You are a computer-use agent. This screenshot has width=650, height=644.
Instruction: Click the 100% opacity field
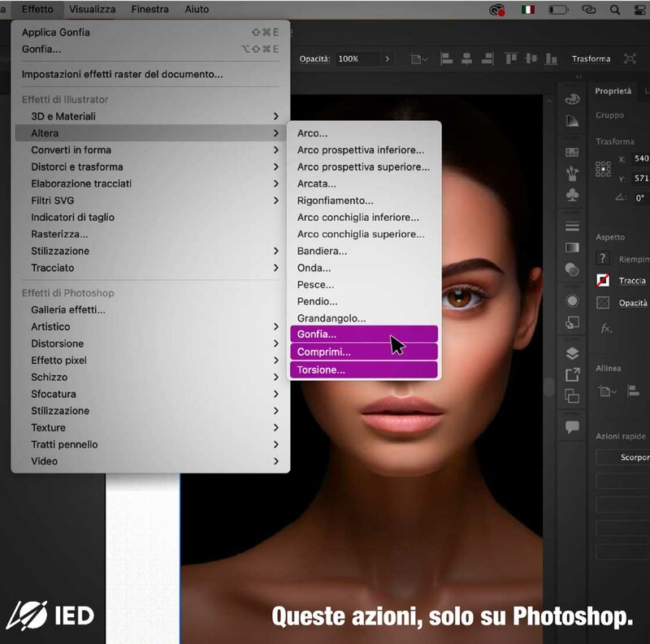tap(357, 58)
